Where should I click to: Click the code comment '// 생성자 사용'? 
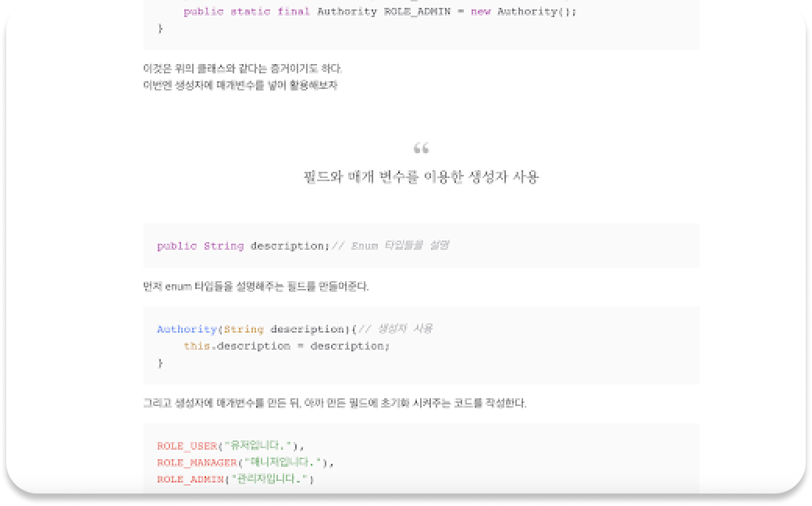(395, 329)
